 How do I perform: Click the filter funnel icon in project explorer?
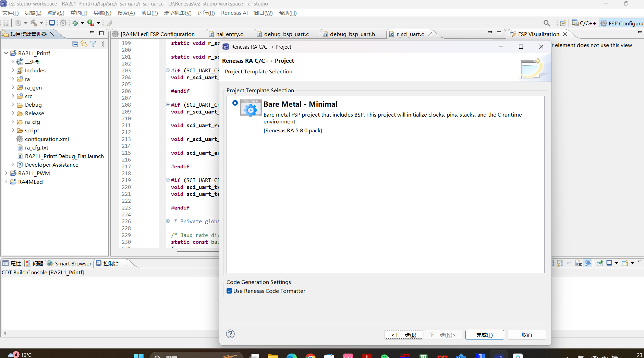pos(93,44)
